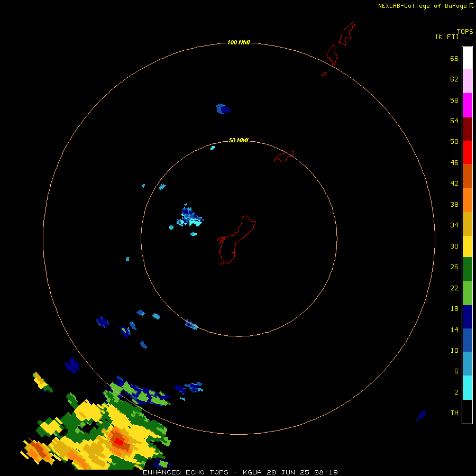Click the light pink legend swatch
Viewport: 476px width, 476px height.
point(467,81)
